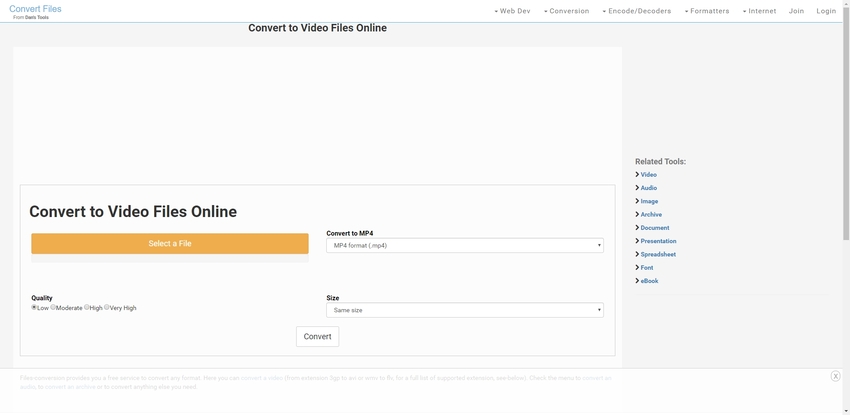850x415 pixels.
Task: Expand the Encode/Decoders menu
Action: click(x=636, y=11)
